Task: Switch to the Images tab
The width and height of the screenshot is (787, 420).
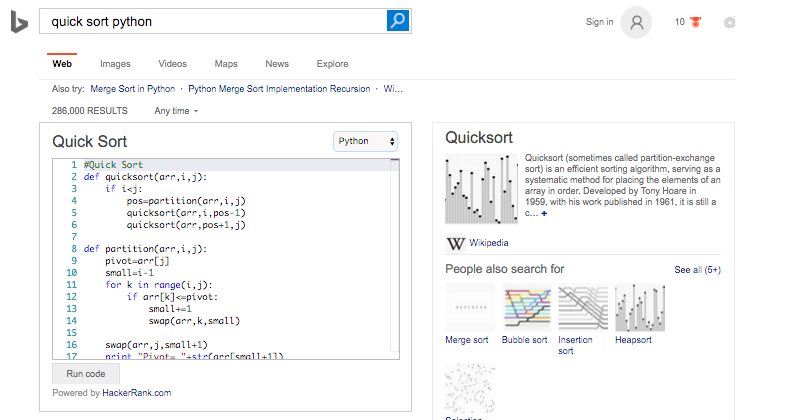Action: tap(115, 64)
